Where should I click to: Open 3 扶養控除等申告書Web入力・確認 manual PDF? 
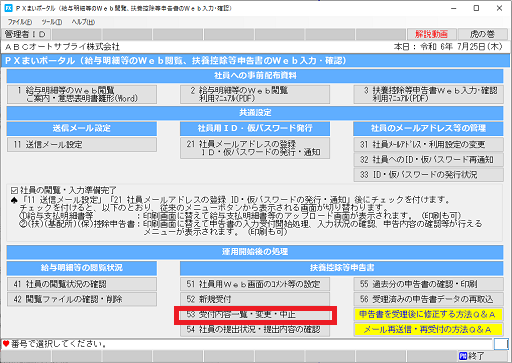[428, 94]
